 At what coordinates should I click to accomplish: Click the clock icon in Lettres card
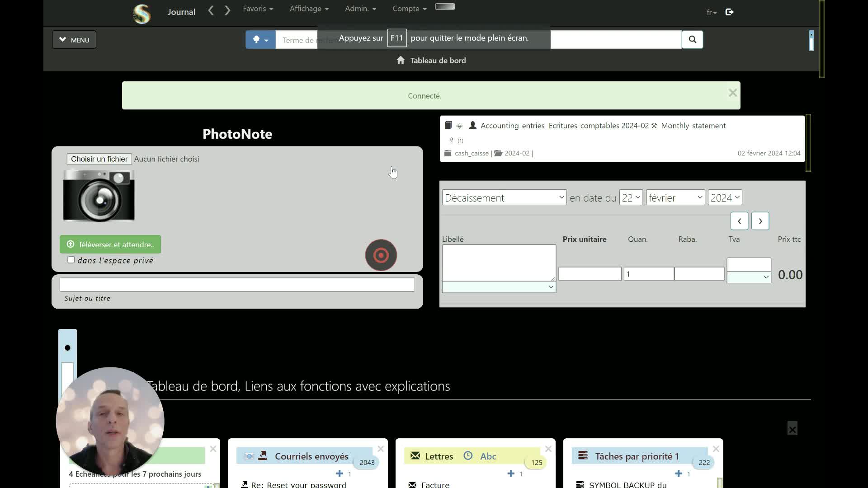click(468, 456)
